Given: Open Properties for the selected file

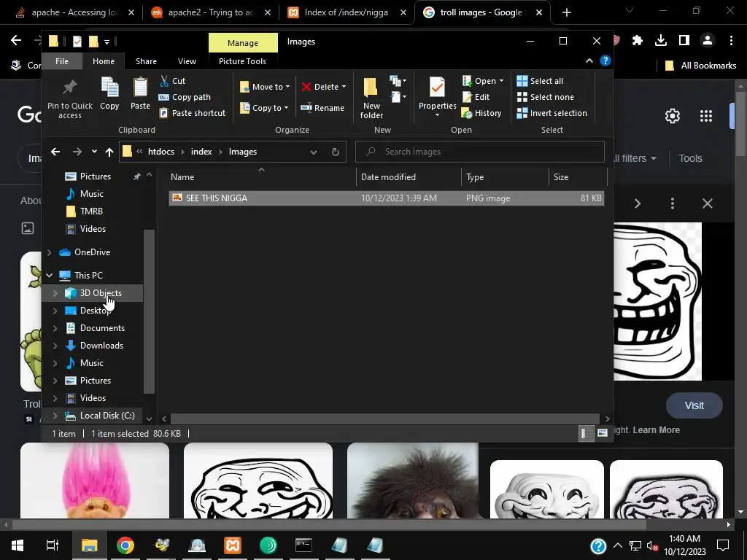Looking at the screenshot, I should [x=438, y=96].
